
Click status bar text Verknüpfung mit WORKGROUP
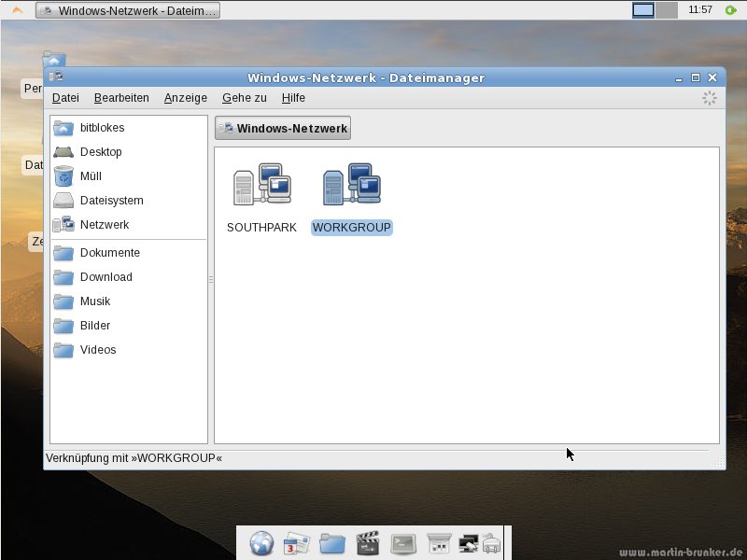tap(134, 458)
